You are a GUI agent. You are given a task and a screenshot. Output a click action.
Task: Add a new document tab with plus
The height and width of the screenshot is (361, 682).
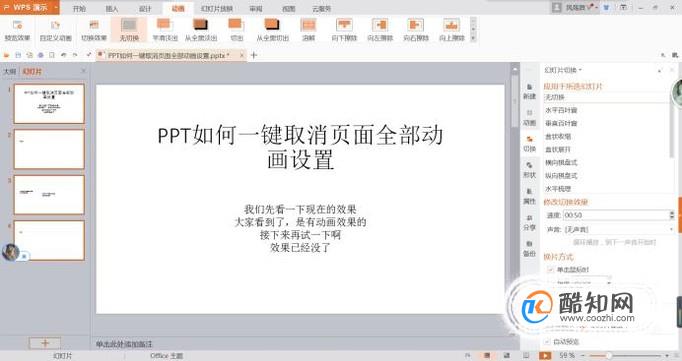(x=254, y=55)
